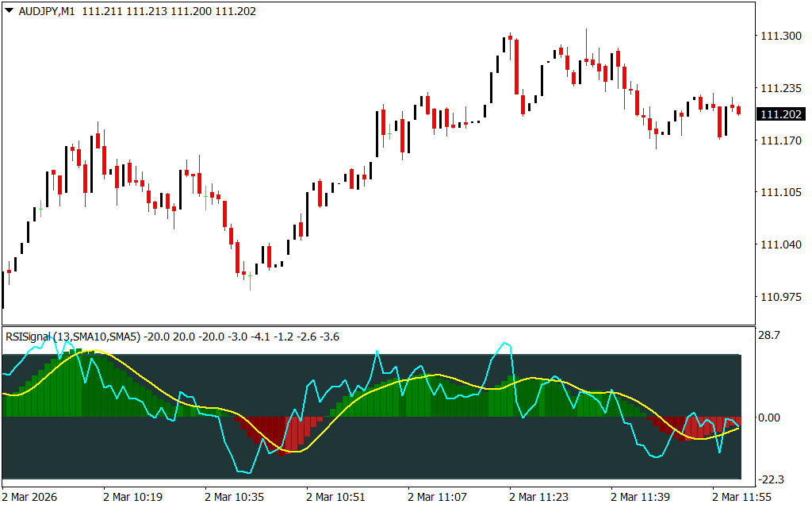Click the 111.040 price axis label

click(779, 244)
